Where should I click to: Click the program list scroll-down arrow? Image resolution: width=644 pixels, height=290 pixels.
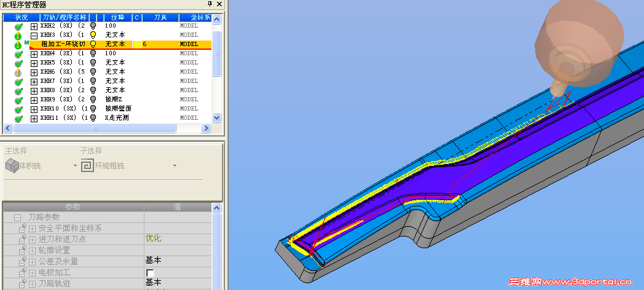pyautogui.click(x=216, y=118)
